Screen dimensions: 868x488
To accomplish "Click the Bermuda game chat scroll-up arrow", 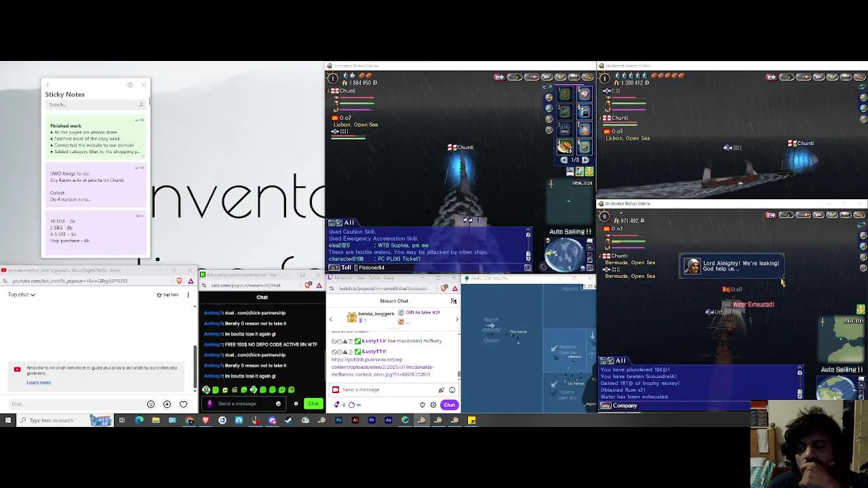I will (x=800, y=372).
